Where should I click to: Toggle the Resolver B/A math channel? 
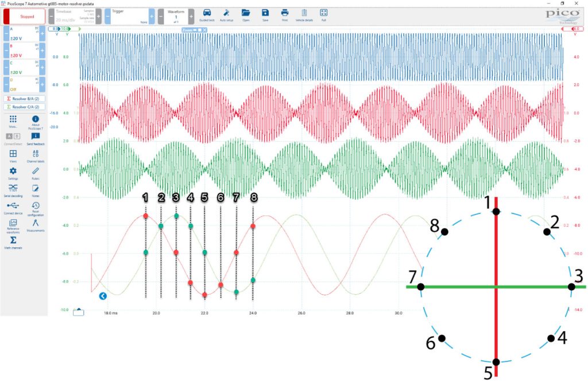[24, 99]
